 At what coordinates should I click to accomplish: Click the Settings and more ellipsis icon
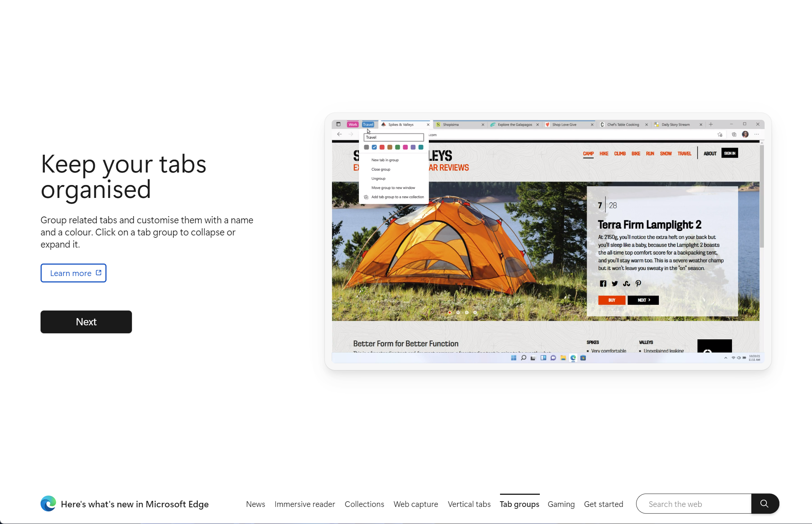click(757, 135)
